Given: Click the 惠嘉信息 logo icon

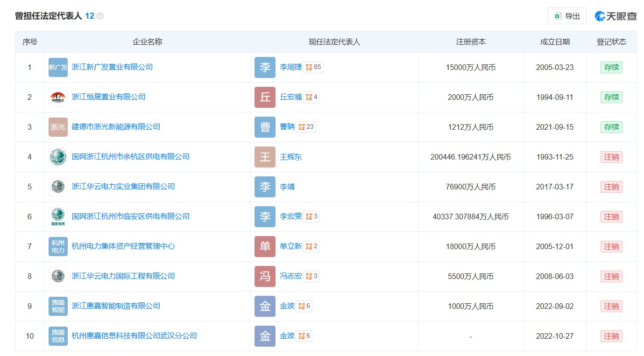Looking at the screenshot, I should click(x=58, y=336).
